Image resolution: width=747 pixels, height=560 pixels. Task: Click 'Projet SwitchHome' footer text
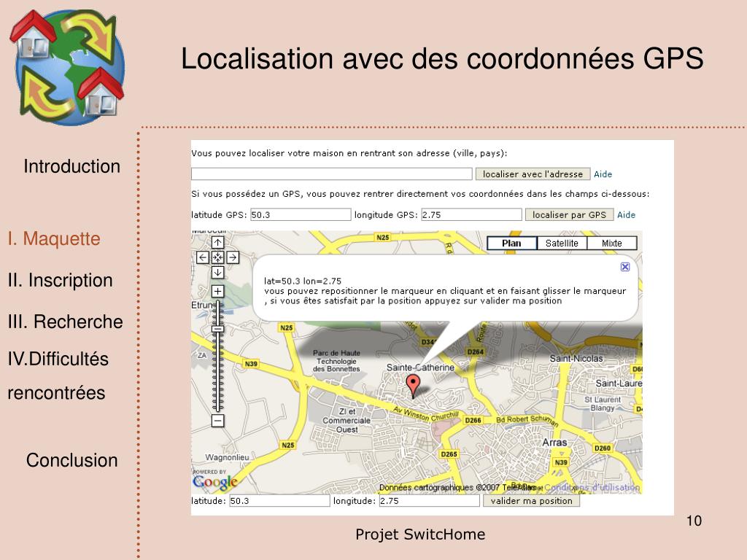coord(420,534)
